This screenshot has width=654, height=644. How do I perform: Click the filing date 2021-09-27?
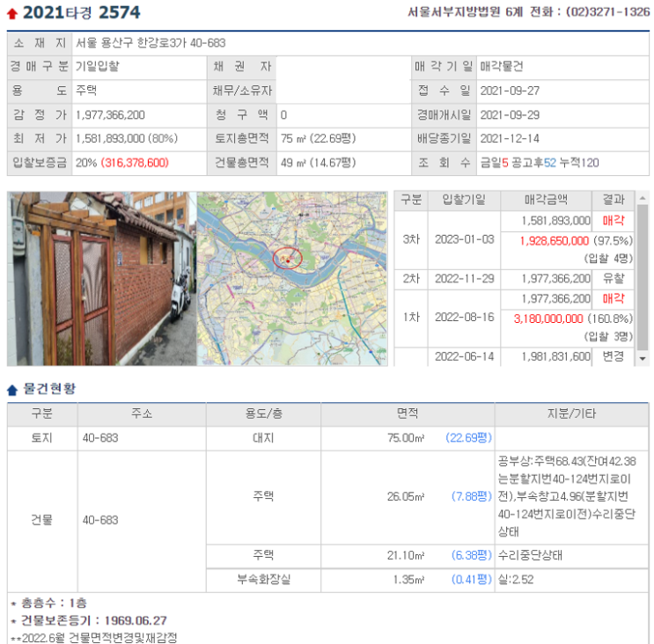tap(510, 91)
